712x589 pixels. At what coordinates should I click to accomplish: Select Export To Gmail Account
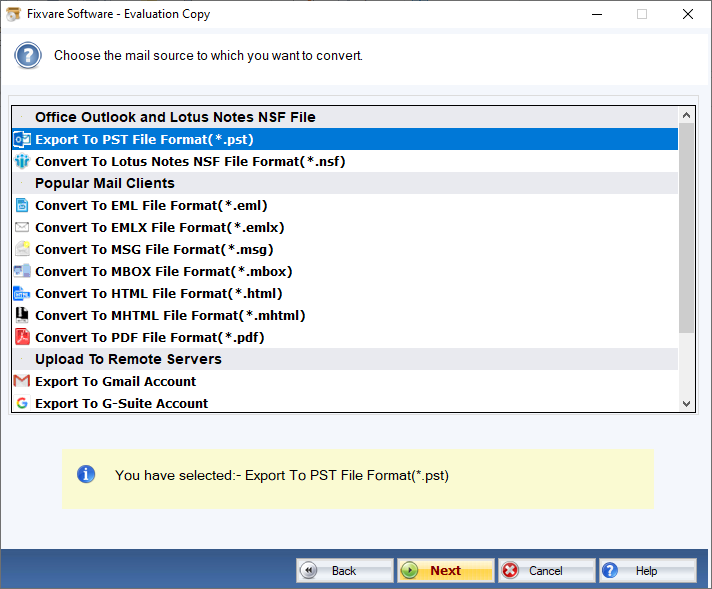click(x=345, y=381)
